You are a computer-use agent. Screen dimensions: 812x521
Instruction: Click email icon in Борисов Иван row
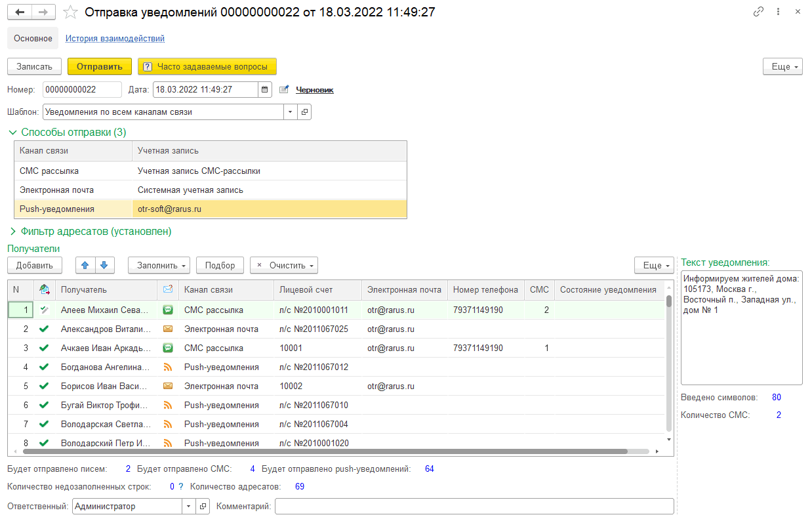coord(167,386)
